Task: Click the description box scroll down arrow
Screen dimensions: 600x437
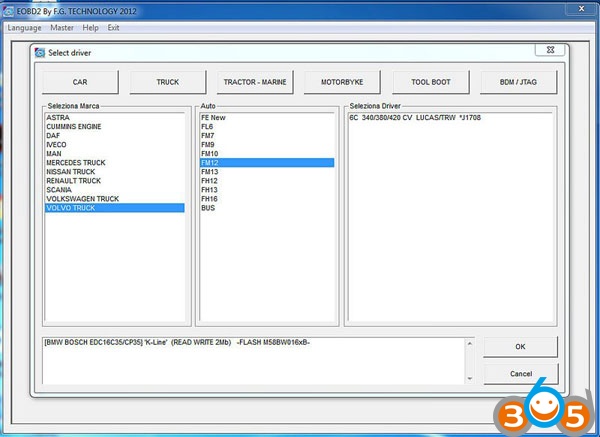Action: tap(470, 378)
